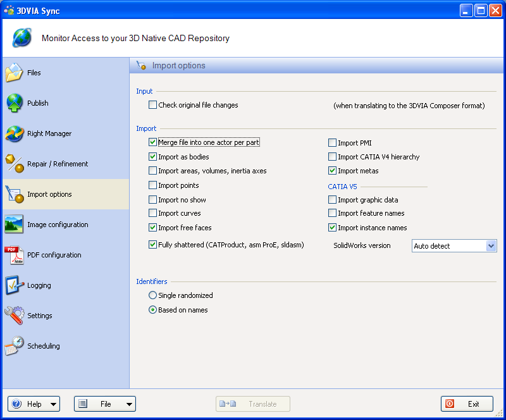Open Settings wrench icon
The image size is (506, 420).
pyautogui.click(x=14, y=316)
